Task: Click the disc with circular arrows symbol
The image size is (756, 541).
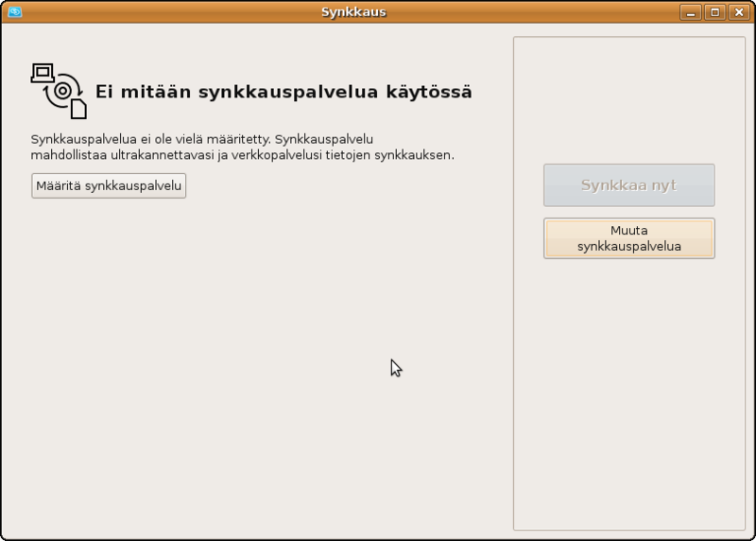Action: [x=62, y=92]
